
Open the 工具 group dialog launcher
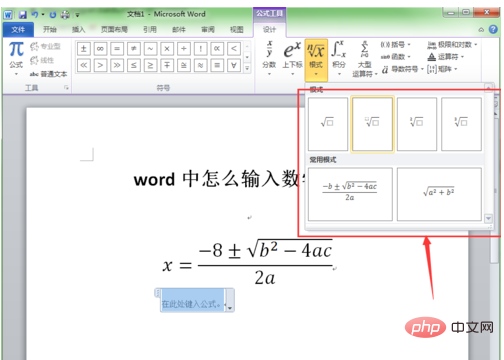coord(66,88)
